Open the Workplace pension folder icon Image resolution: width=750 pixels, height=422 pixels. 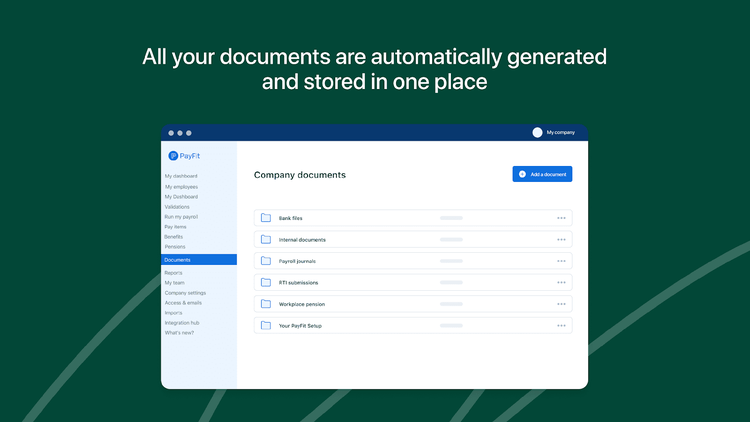[x=266, y=304]
